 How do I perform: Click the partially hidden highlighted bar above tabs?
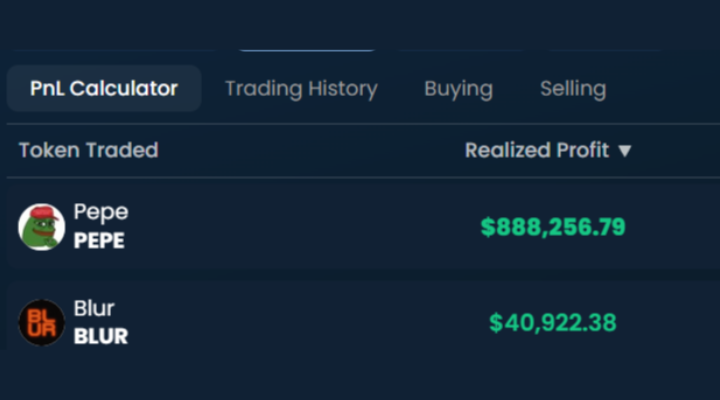pyautogui.click(x=308, y=48)
